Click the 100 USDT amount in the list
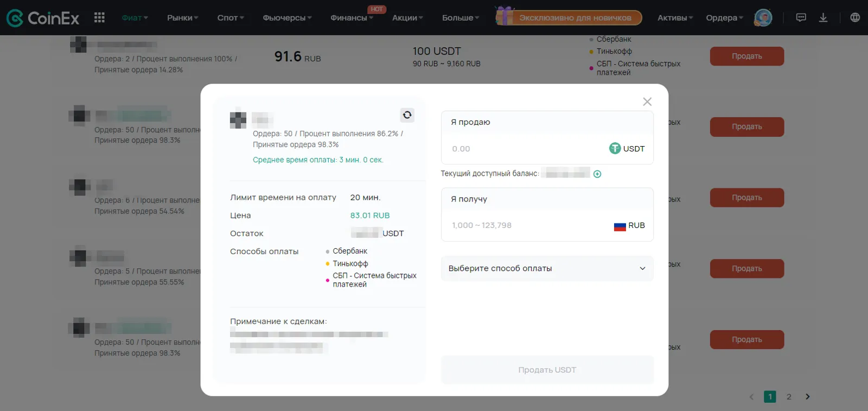 (x=437, y=51)
